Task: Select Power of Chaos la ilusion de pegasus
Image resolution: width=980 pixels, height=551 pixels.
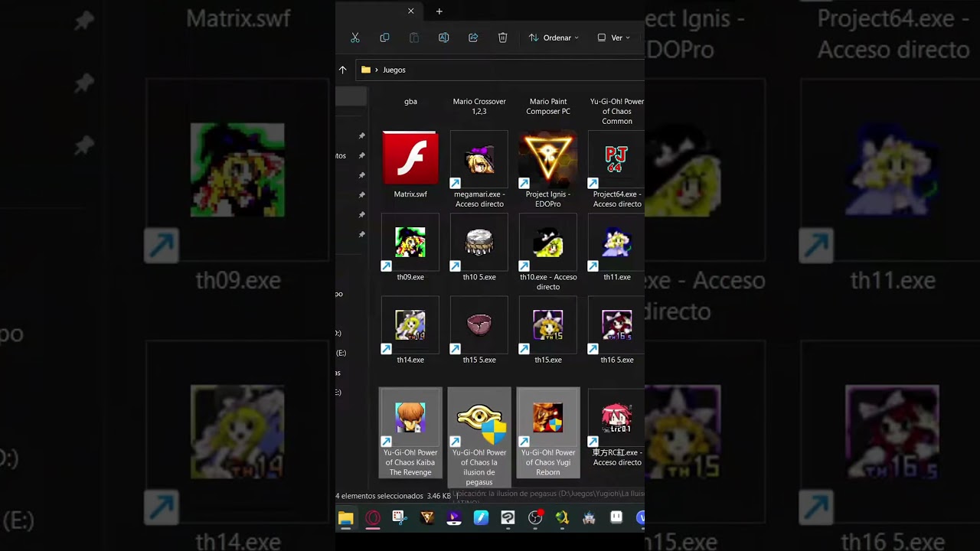Action: click(x=479, y=437)
